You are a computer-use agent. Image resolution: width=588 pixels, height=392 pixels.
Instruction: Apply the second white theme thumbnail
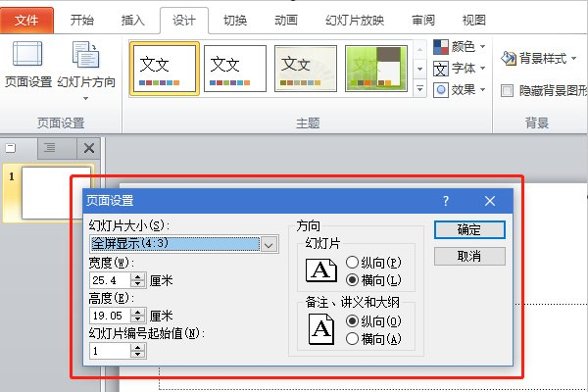coord(235,69)
